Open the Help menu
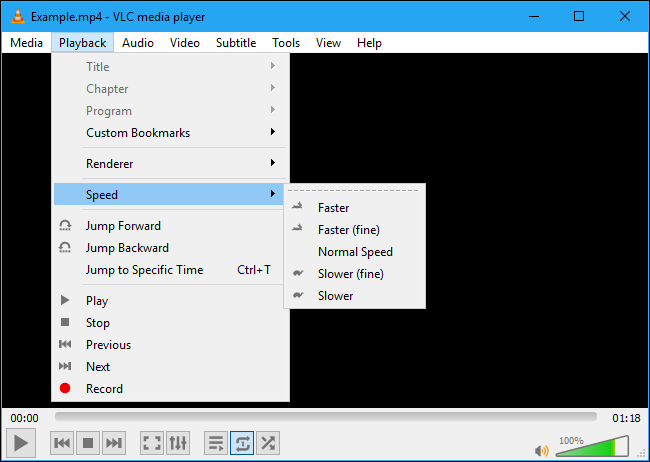Viewport: 650px width, 462px height. [369, 43]
